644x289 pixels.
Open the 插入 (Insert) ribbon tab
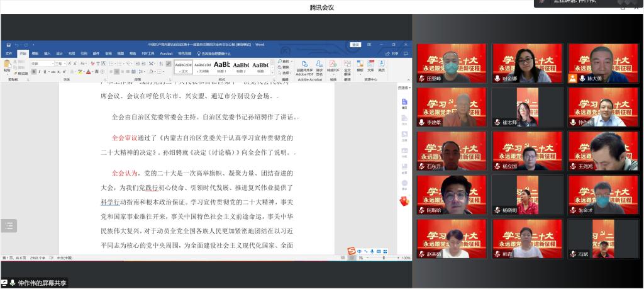click(x=47, y=54)
